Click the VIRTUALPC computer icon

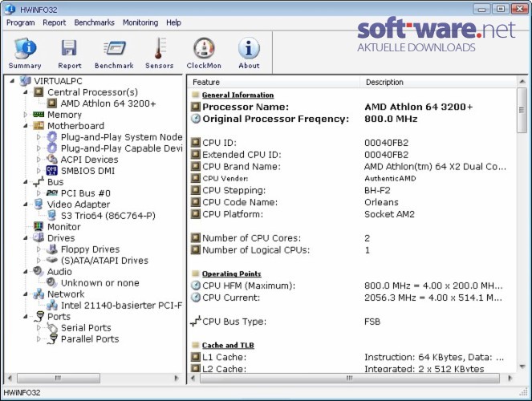[x=26, y=81]
